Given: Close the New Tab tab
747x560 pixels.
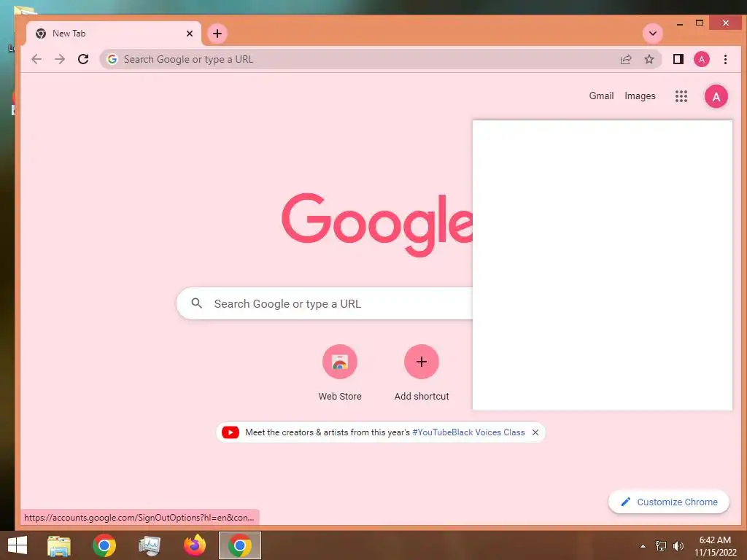Looking at the screenshot, I should [190, 34].
